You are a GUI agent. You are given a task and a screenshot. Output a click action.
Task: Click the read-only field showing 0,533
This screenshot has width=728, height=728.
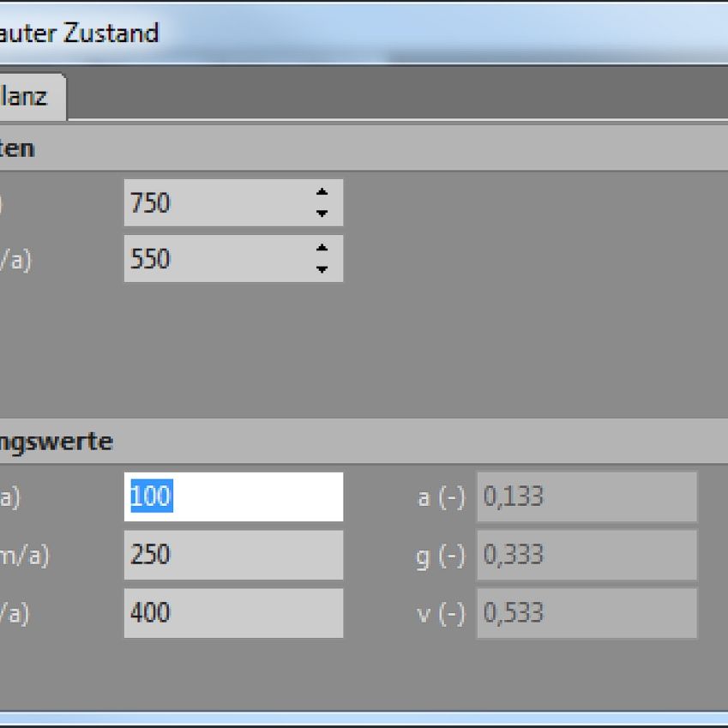[x=587, y=613]
